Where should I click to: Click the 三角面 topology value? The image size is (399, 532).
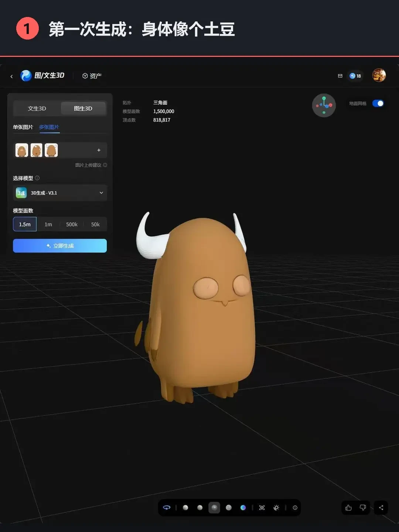coord(160,103)
